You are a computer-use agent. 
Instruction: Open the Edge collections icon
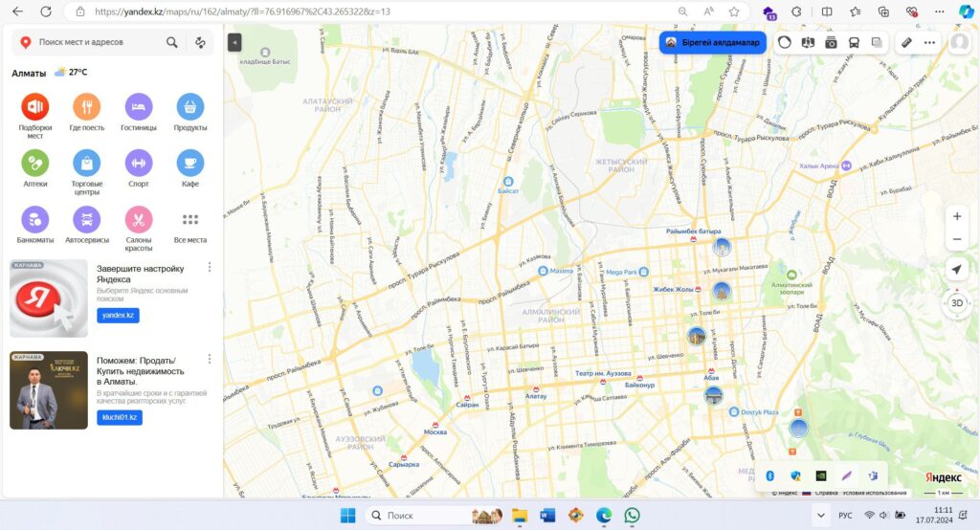(883, 11)
